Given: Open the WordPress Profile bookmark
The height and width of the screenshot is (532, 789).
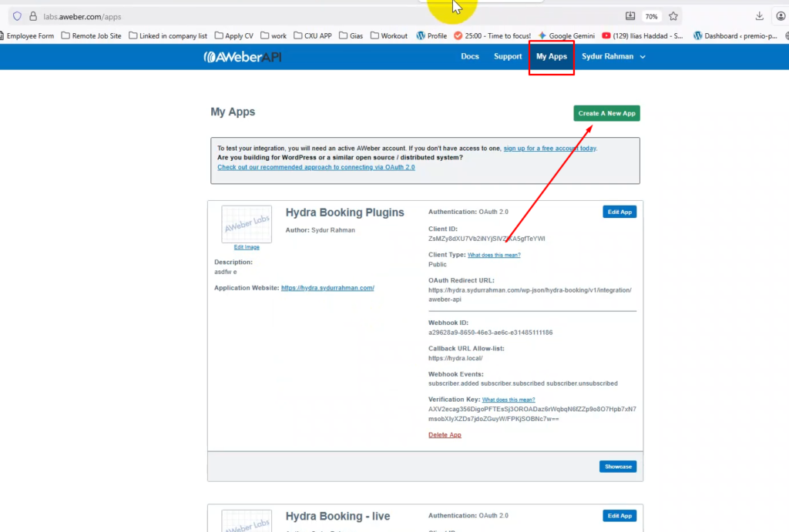Looking at the screenshot, I should pos(431,35).
